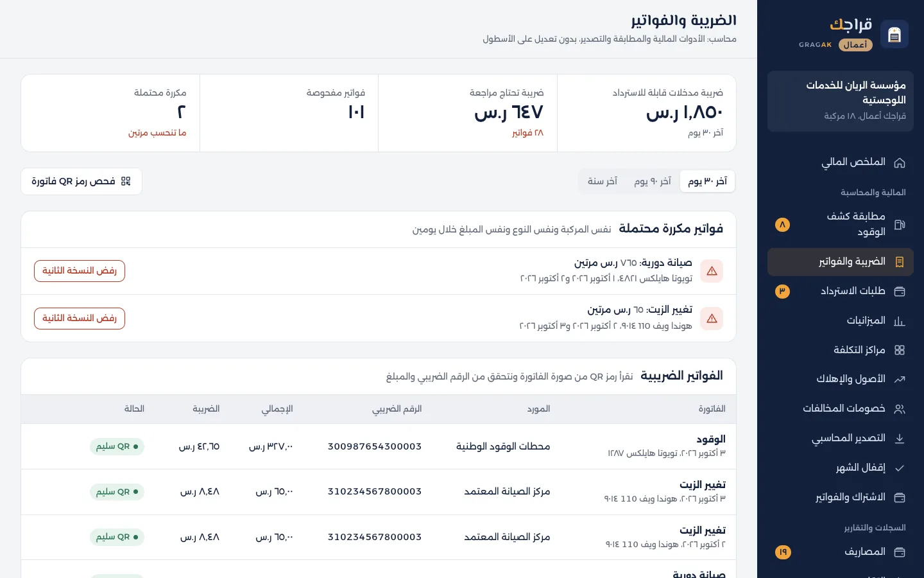Switch to آخر سنة period
The image size is (924, 578).
(603, 182)
